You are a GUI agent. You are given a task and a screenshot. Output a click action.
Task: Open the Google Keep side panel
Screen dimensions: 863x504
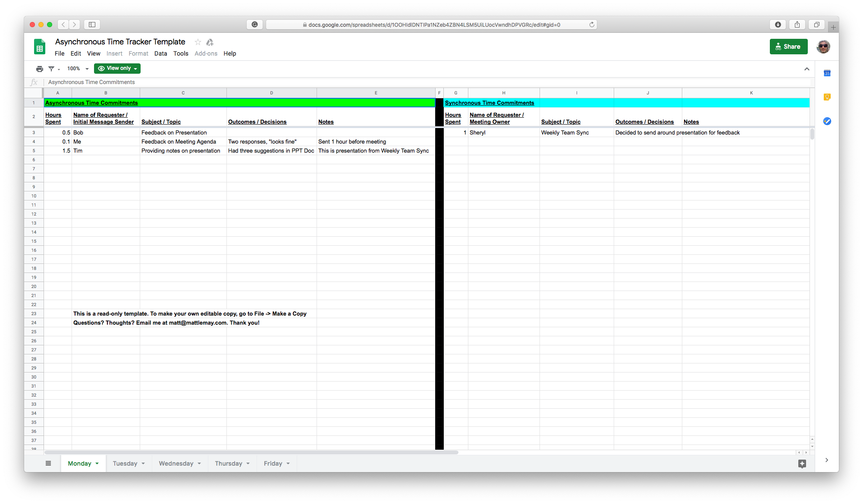click(827, 97)
